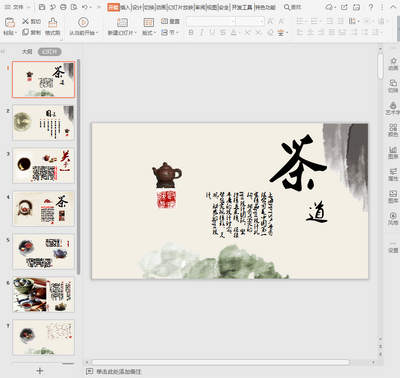Click the Save icon in quick access bar
The width and height of the screenshot is (400, 378).
tap(42, 7)
